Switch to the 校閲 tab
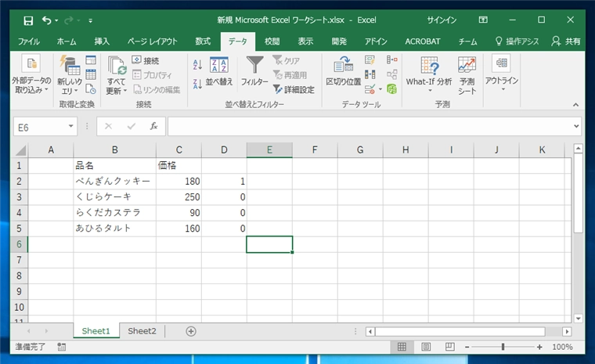Viewport: 595px width, 364px height. pos(272,41)
